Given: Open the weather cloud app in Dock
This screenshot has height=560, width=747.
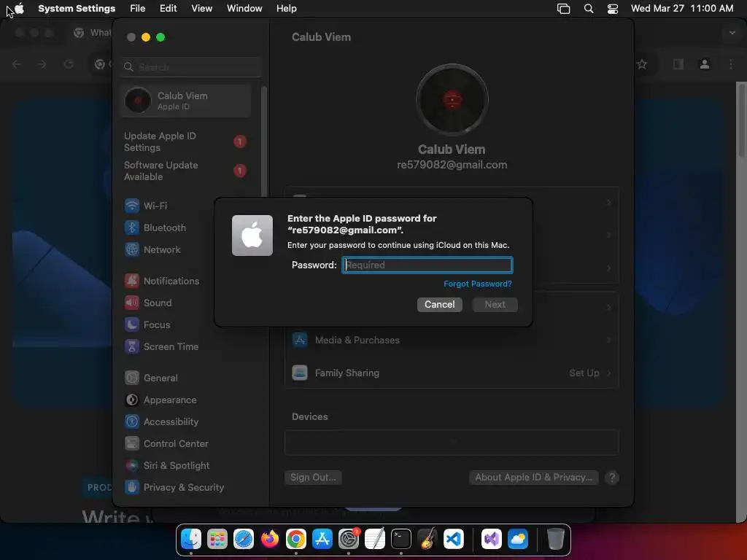Looking at the screenshot, I should (x=517, y=540).
